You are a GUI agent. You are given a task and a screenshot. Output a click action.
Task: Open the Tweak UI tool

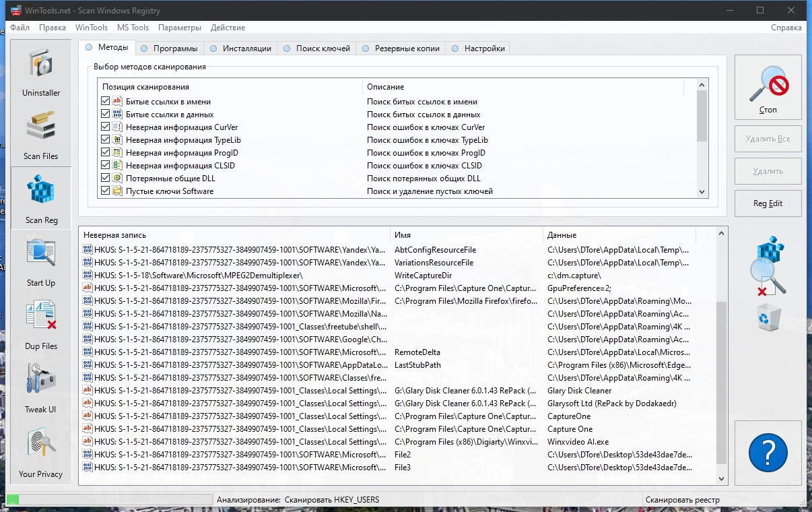pyautogui.click(x=41, y=388)
